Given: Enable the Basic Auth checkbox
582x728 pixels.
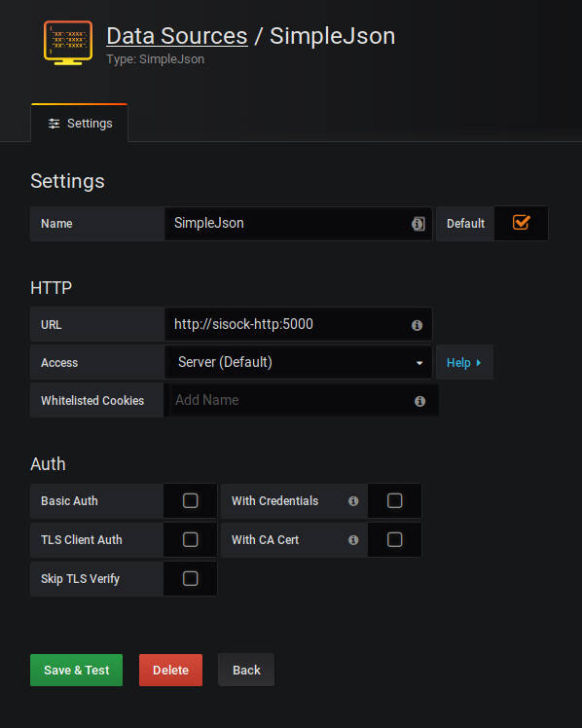Looking at the screenshot, I should pos(191,500).
